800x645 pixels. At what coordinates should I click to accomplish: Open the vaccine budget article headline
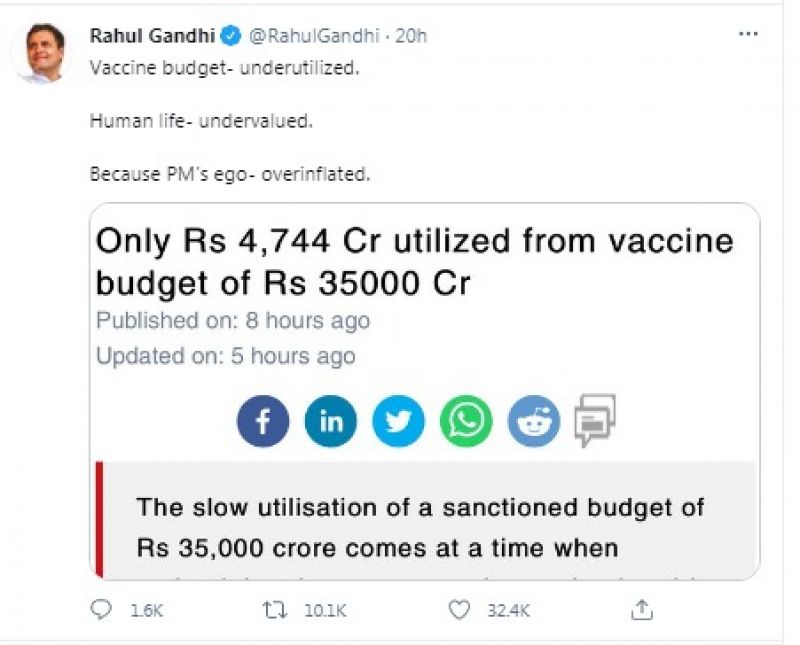click(x=414, y=261)
